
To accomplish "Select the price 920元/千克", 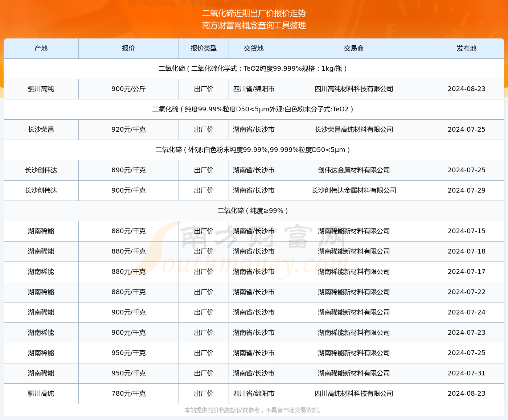I will 128,129.
